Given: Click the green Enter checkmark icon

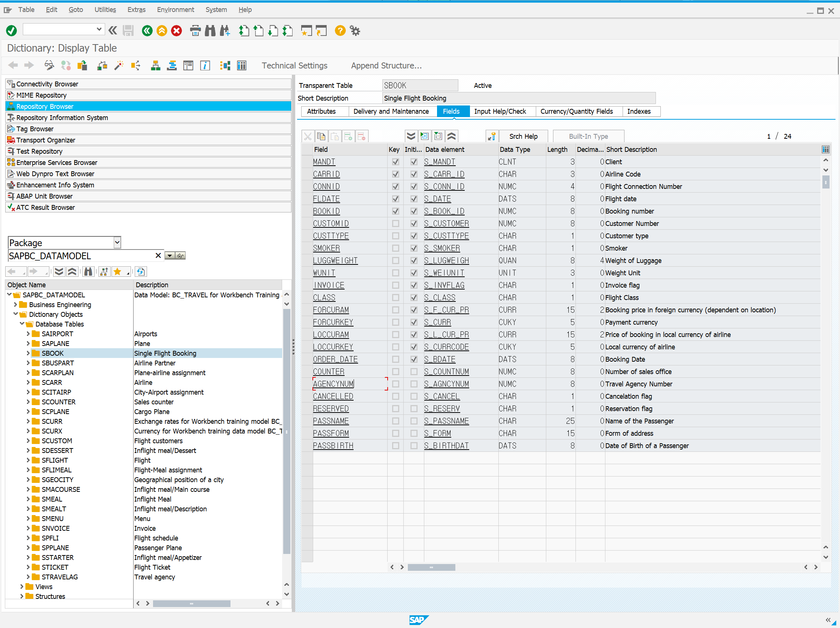Looking at the screenshot, I should [x=11, y=31].
